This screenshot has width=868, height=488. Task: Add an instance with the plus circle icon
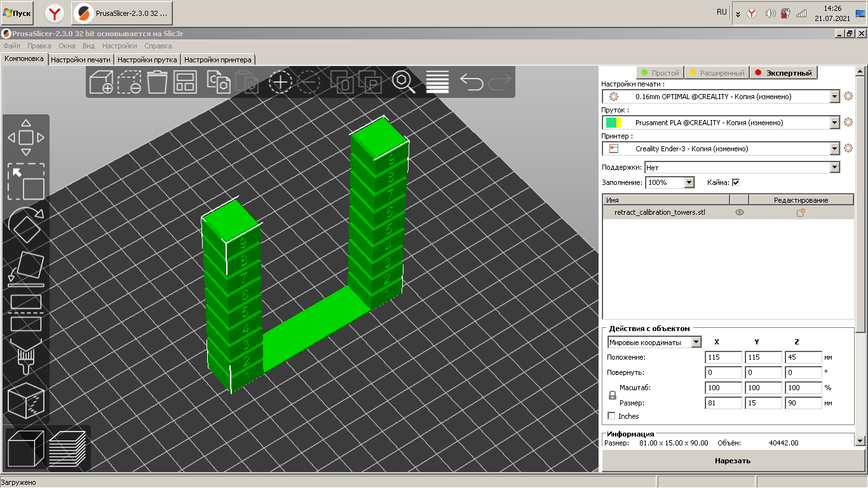click(x=280, y=82)
